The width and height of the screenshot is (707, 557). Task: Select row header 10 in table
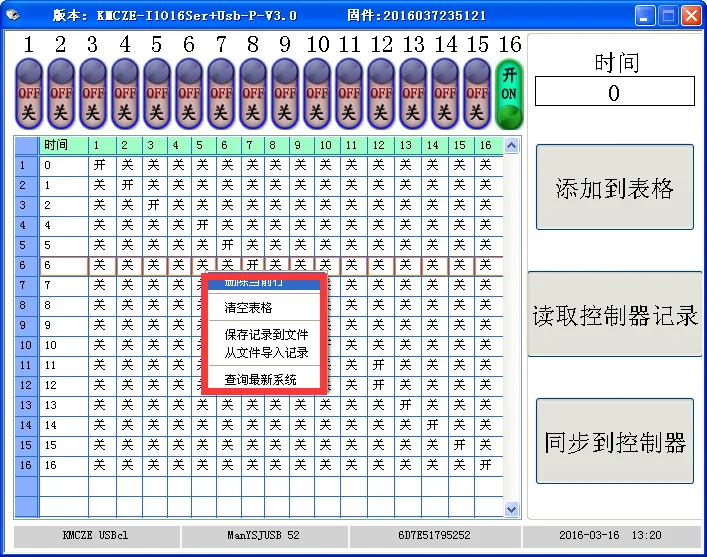27,345
